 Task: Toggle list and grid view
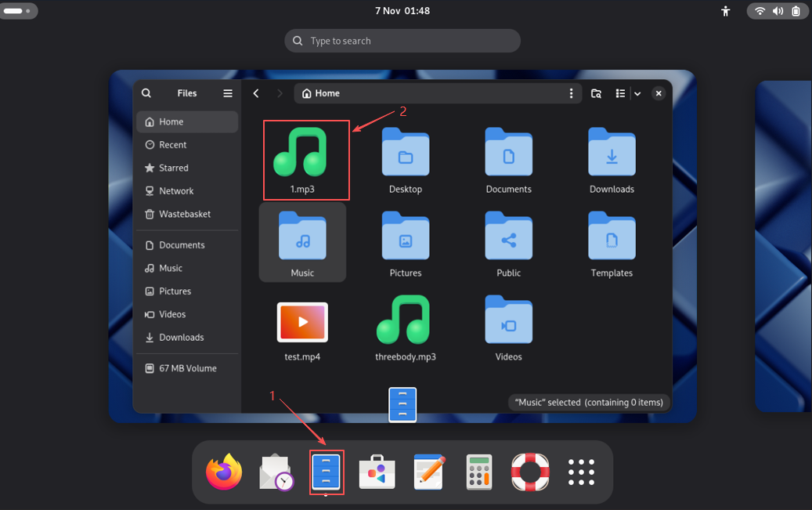(x=620, y=93)
